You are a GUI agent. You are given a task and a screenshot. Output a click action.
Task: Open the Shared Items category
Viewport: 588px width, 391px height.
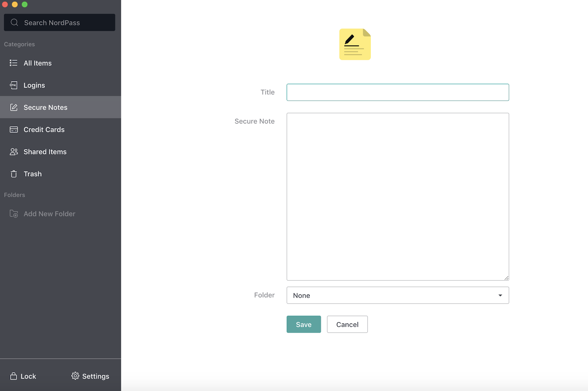tap(60, 152)
